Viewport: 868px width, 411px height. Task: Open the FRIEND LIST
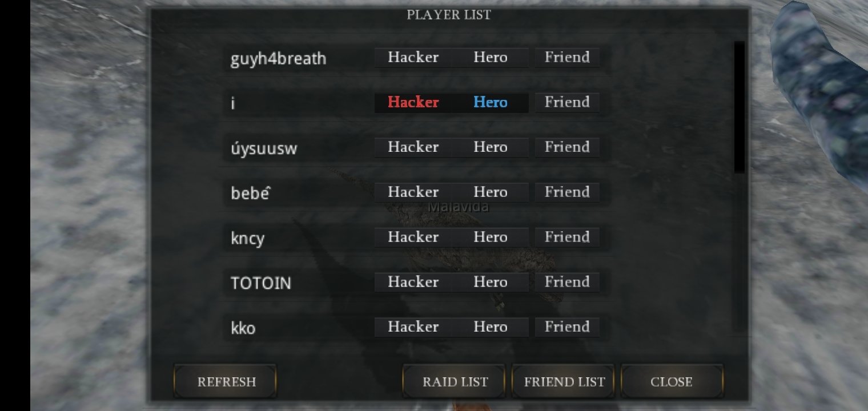click(564, 382)
